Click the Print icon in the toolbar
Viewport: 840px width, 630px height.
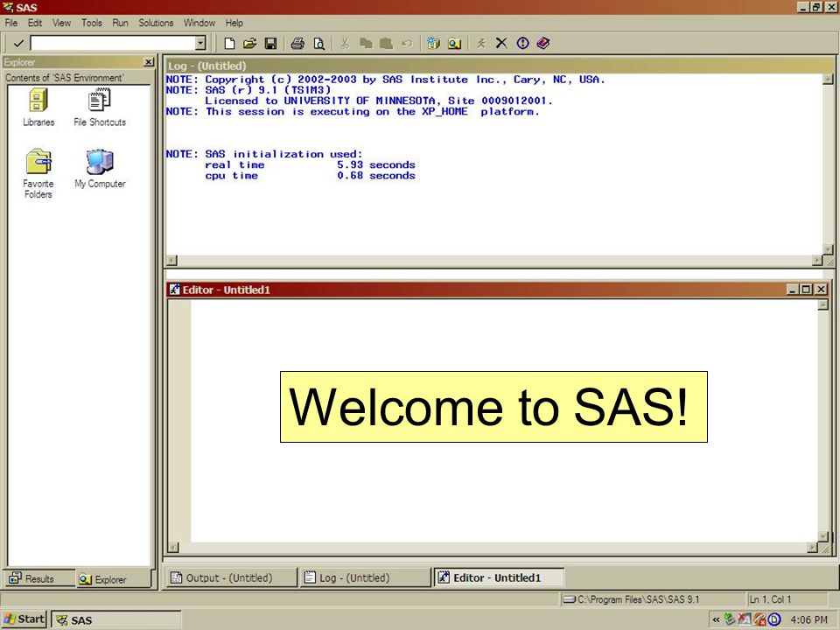point(297,44)
